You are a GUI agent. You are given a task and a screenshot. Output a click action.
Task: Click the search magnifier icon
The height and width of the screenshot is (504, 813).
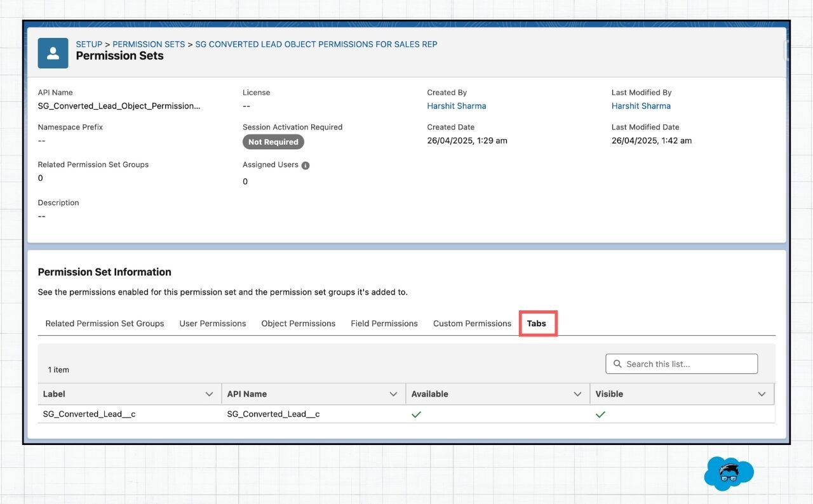pos(617,364)
